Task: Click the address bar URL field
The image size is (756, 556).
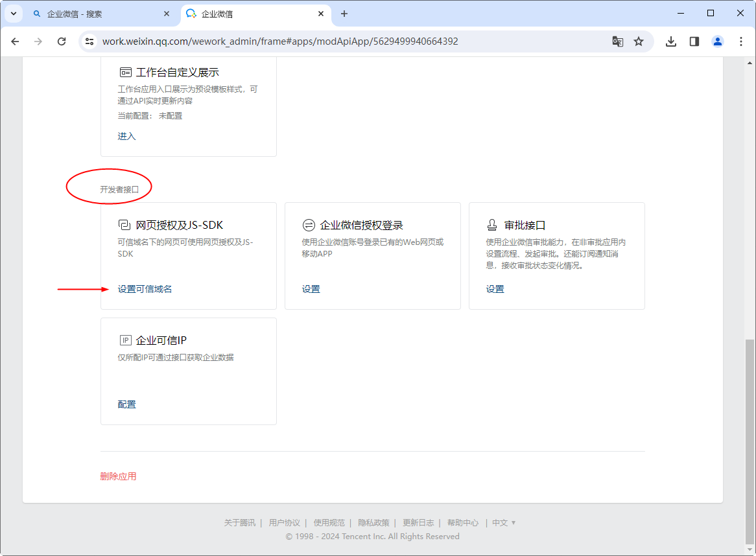Action: click(x=324, y=41)
